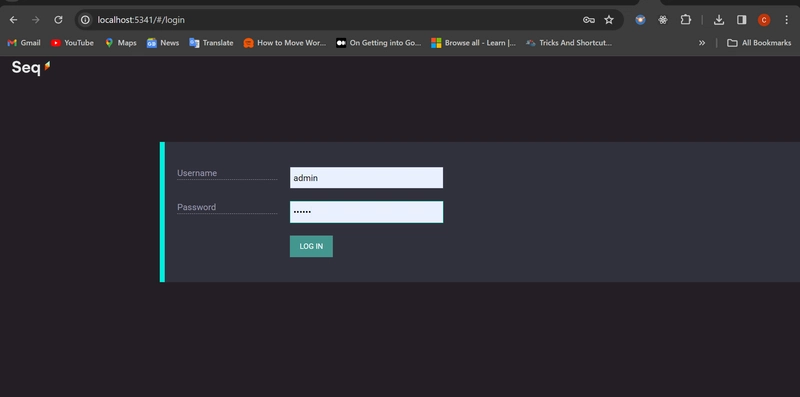Image resolution: width=800 pixels, height=397 pixels.
Task: Open the Browse all - Learn bookmark
Action: point(473,43)
